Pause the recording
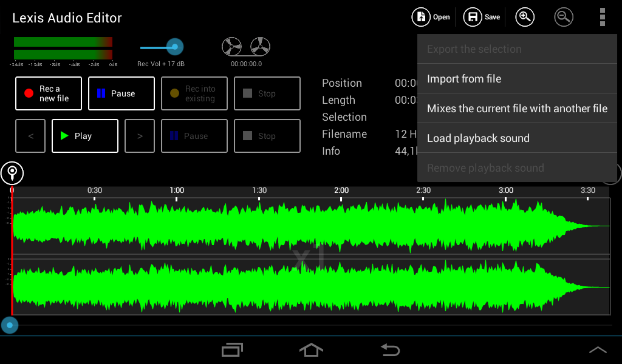Screen dimensions: 622x364 (x=121, y=93)
